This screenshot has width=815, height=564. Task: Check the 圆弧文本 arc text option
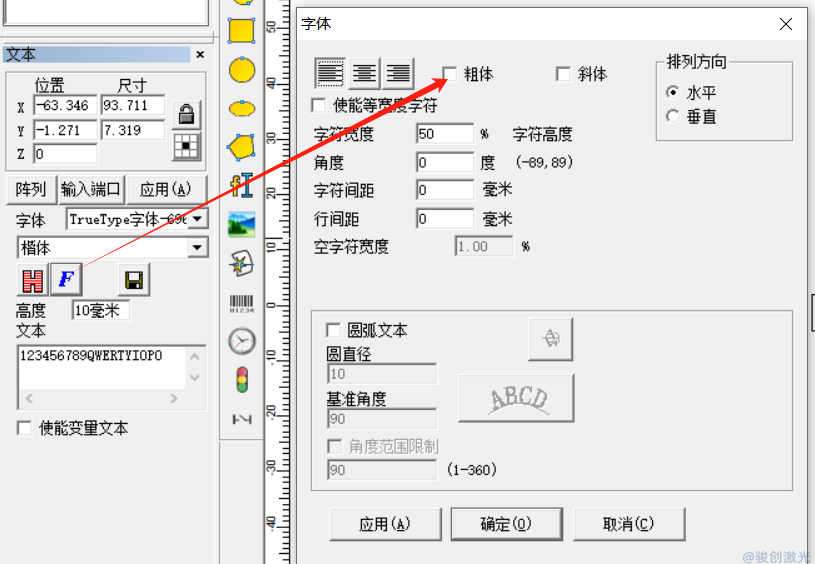coord(333,330)
